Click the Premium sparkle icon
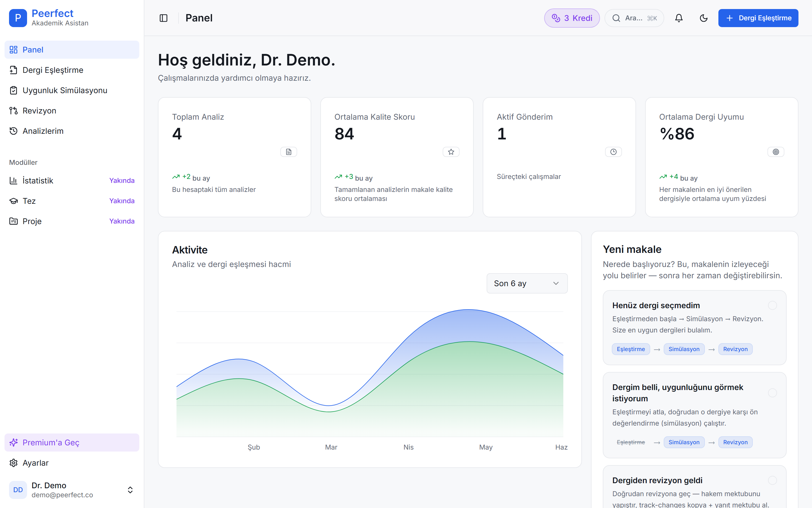The height and width of the screenshot is (508, 812). 14,443
